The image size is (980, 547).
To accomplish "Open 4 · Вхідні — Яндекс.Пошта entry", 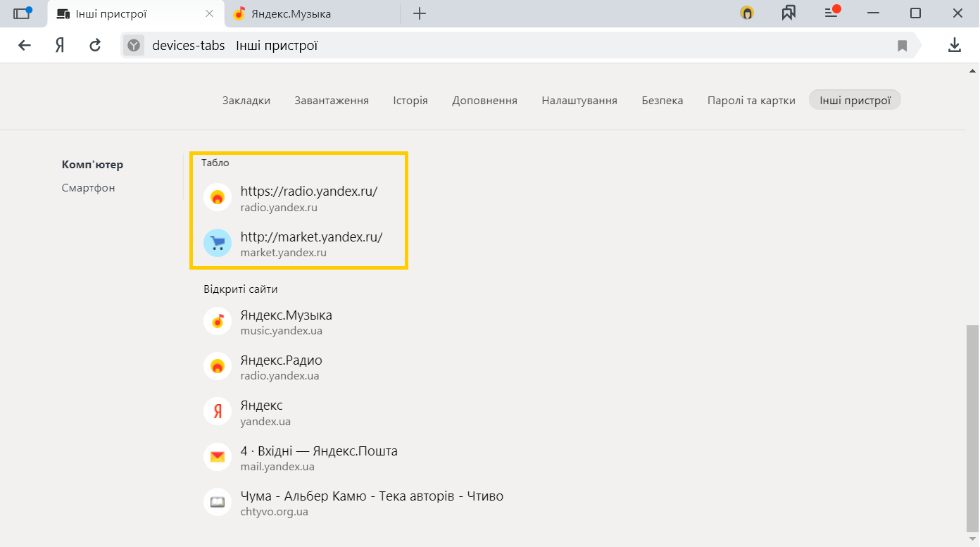I will (x=319, y=451).
